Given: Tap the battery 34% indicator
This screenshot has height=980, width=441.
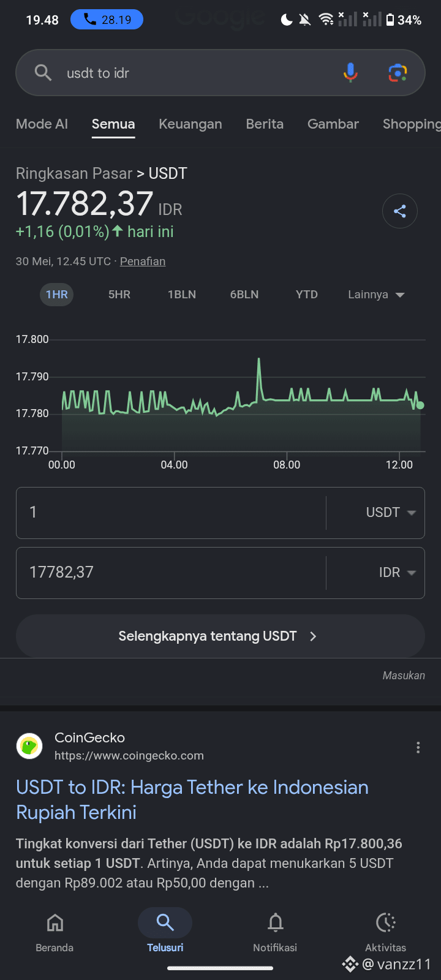Looking at the screenshot, I should (x=404, y=20).
